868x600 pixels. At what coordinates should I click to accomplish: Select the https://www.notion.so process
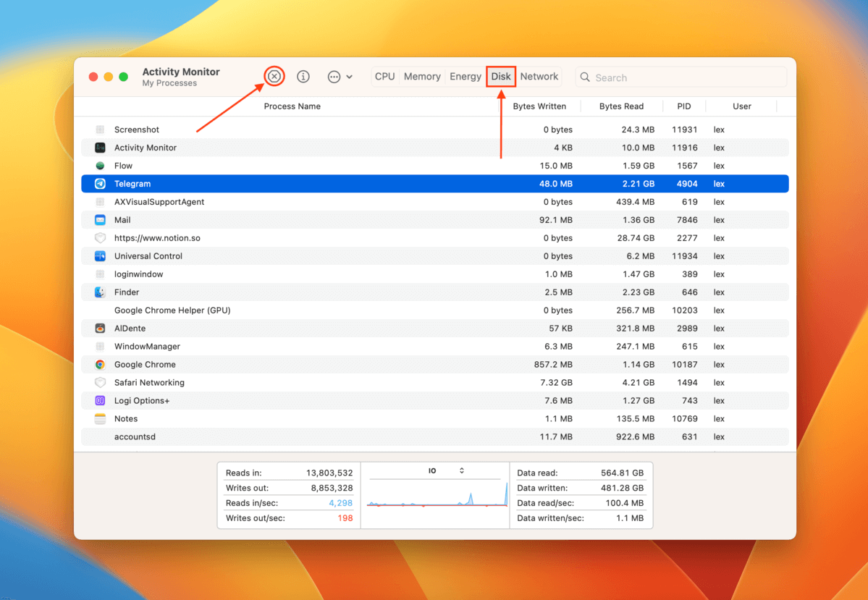pos(157,238)
